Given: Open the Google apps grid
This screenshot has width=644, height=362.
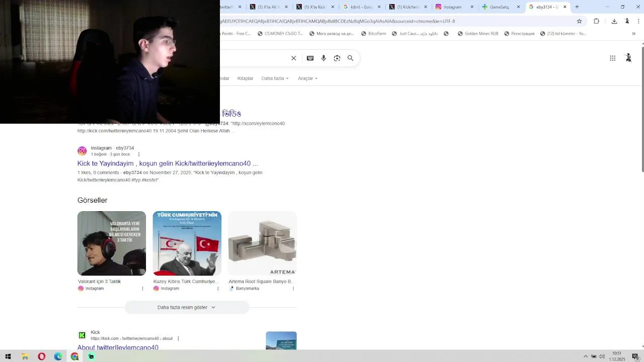Looking at the screenshot, I should 612,58.
